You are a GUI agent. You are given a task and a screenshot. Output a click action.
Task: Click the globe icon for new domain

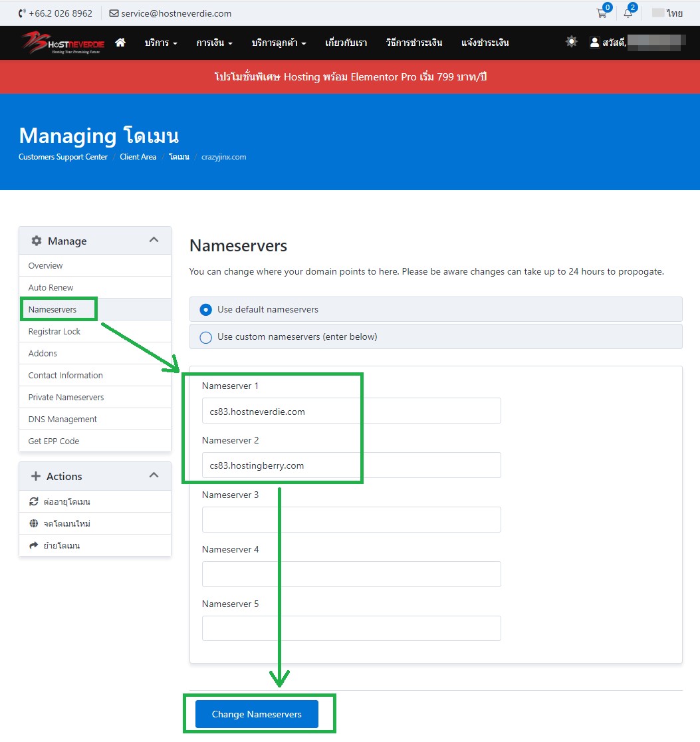point(34,523)
